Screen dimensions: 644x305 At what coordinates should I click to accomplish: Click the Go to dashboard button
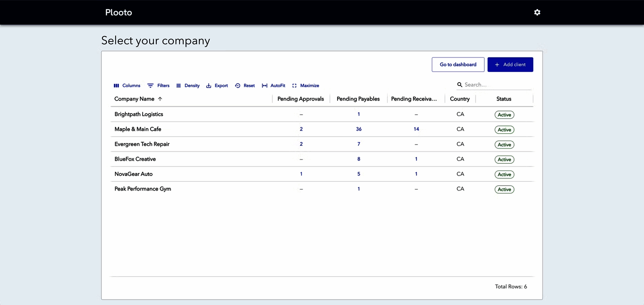tap(458, 65)
